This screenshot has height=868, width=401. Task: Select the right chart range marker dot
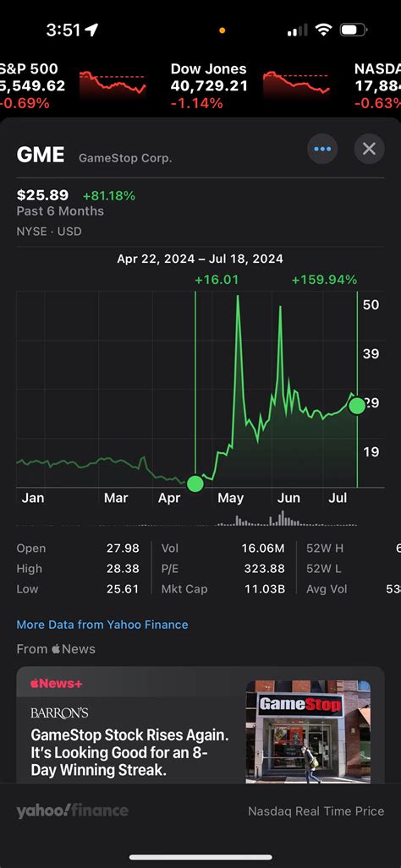(357, 406)
